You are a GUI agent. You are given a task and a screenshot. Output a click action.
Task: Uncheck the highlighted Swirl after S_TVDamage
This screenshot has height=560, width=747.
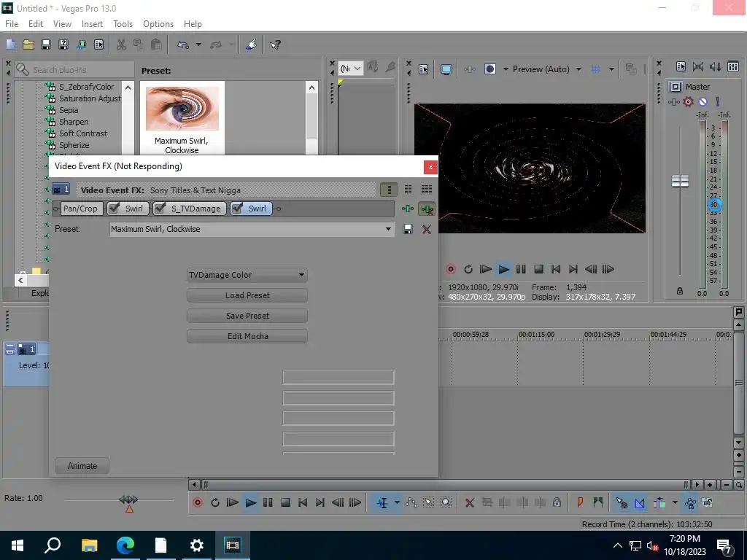tap(237, 209)
